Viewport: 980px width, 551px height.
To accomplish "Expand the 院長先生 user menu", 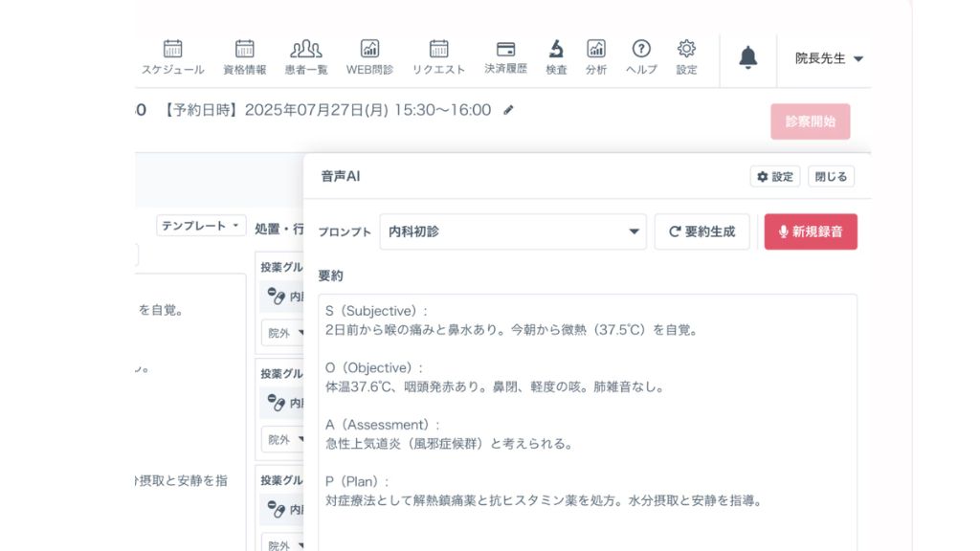I will [829, 58].
